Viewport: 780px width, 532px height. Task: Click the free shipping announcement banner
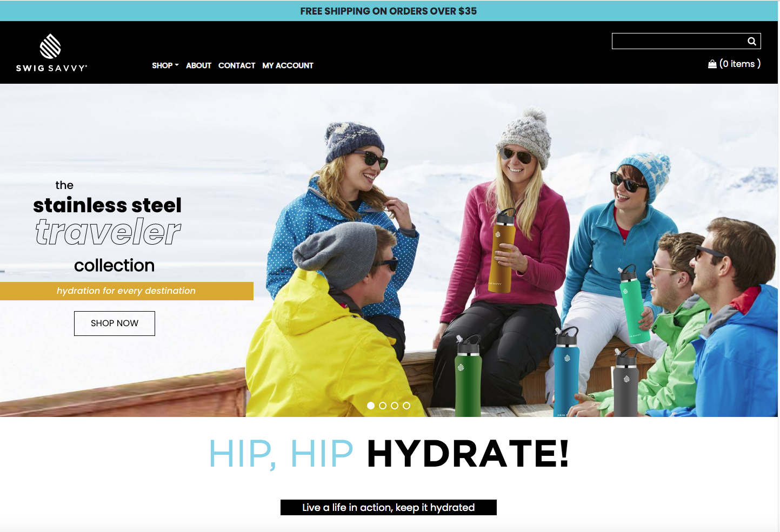[389, 11]
